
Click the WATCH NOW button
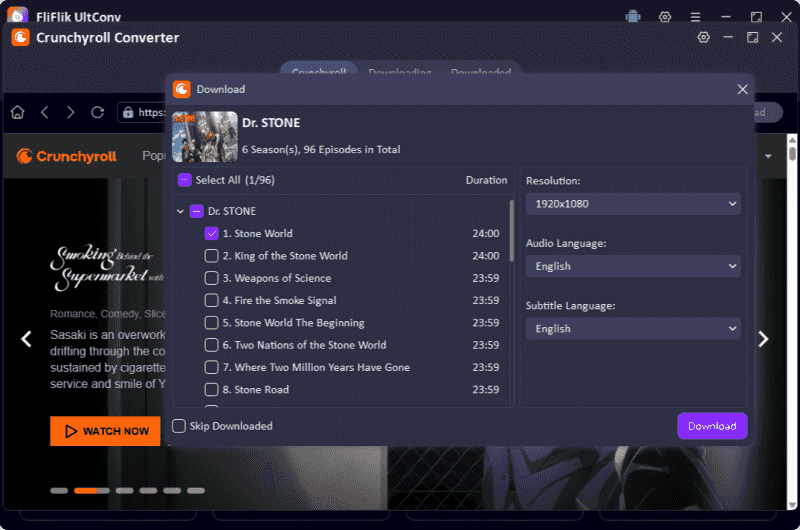105,431
